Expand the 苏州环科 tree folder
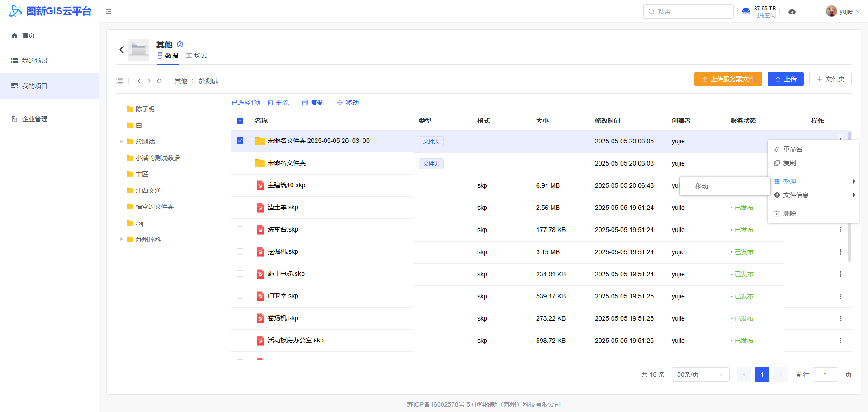The width and height of the screenshot is (868, 412). click(x=121, y=239)
